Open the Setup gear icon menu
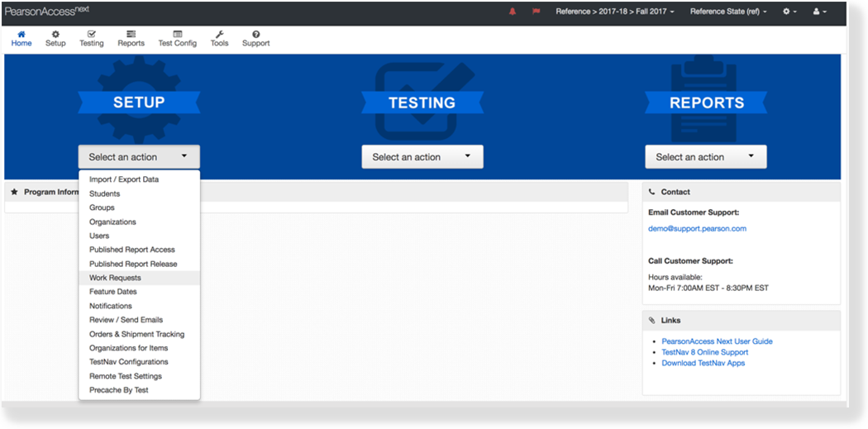 55,34
